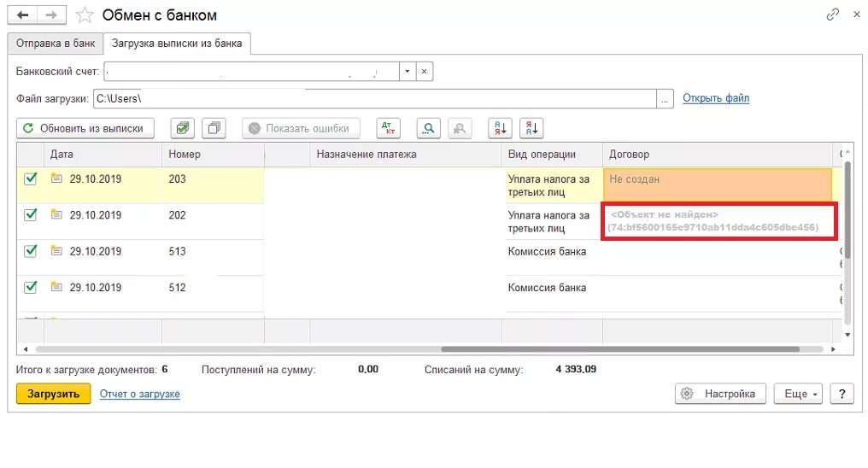The height and width of the screenshot is (468, 868).
Task: Click the Договор column header
Action: [x=718, y=155]
